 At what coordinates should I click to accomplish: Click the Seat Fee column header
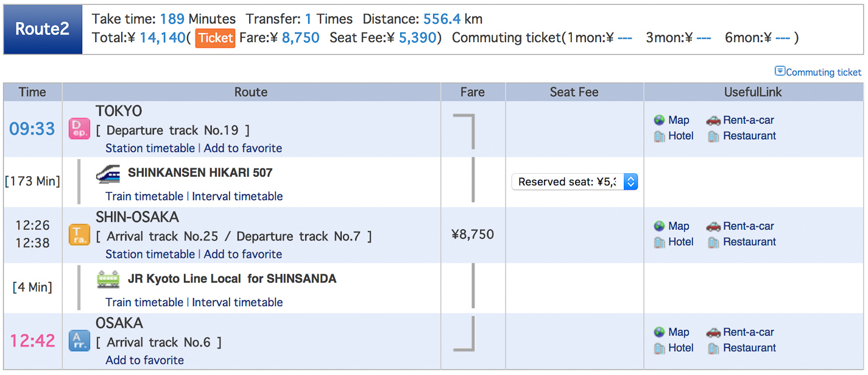pyautogui.click(x=574, y=92)
